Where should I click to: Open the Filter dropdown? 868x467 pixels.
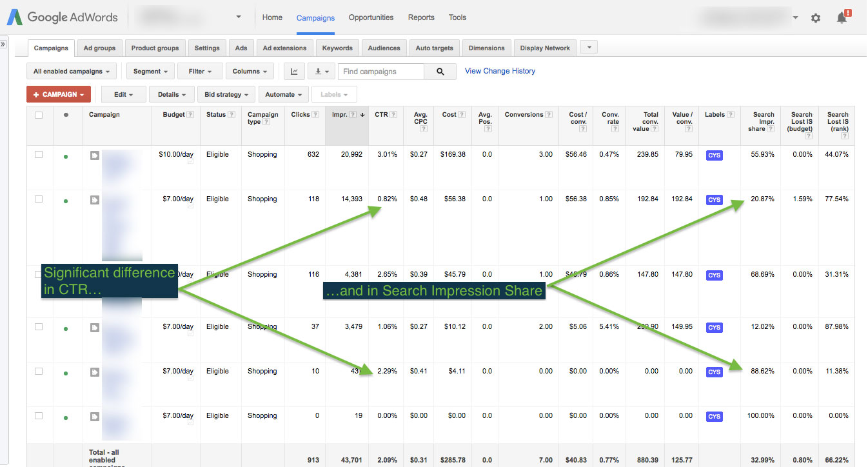(x=200, y=72)
